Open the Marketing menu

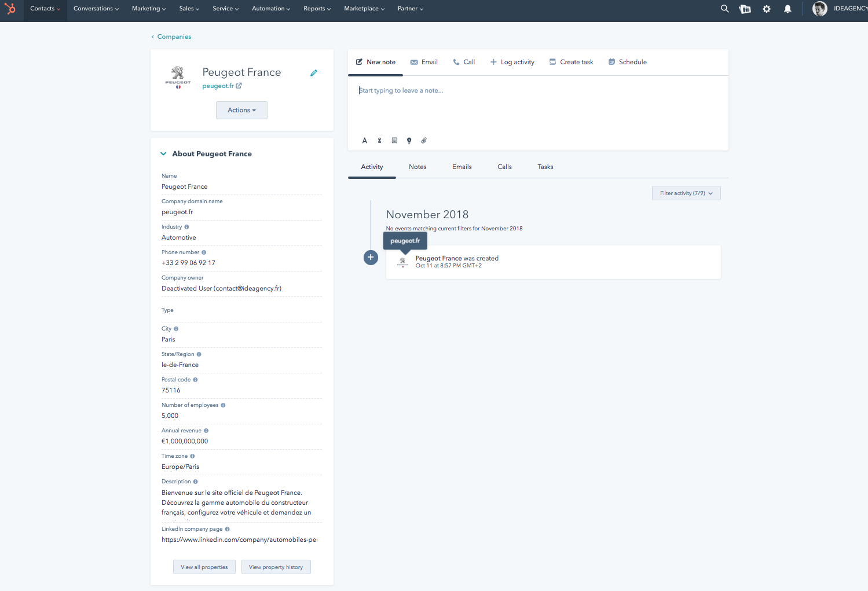(x=149, y=9)
